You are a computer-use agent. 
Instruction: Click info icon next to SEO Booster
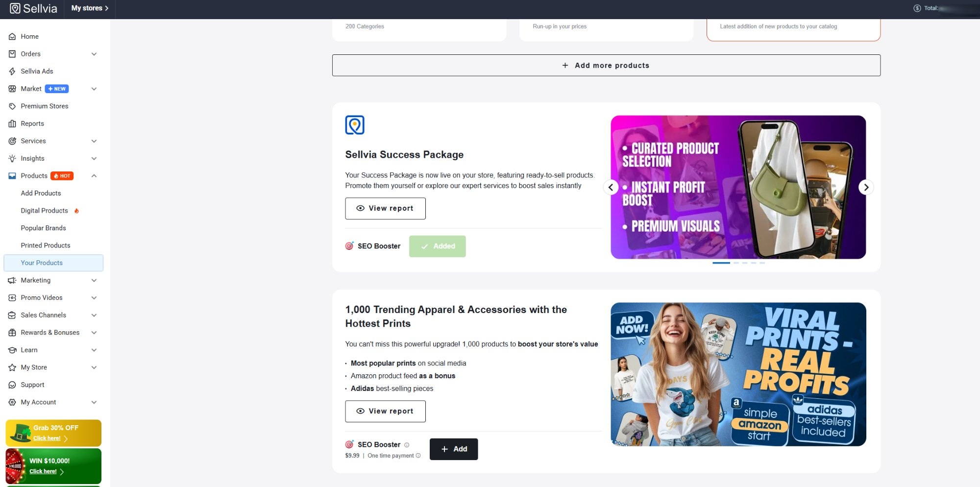click(x=407, y=445)
